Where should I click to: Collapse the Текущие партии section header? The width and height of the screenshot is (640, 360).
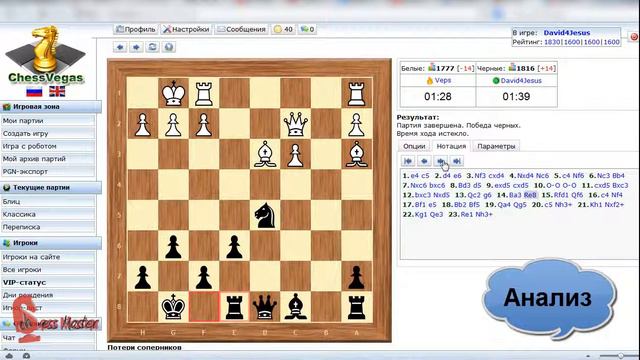tap(51, 188)
